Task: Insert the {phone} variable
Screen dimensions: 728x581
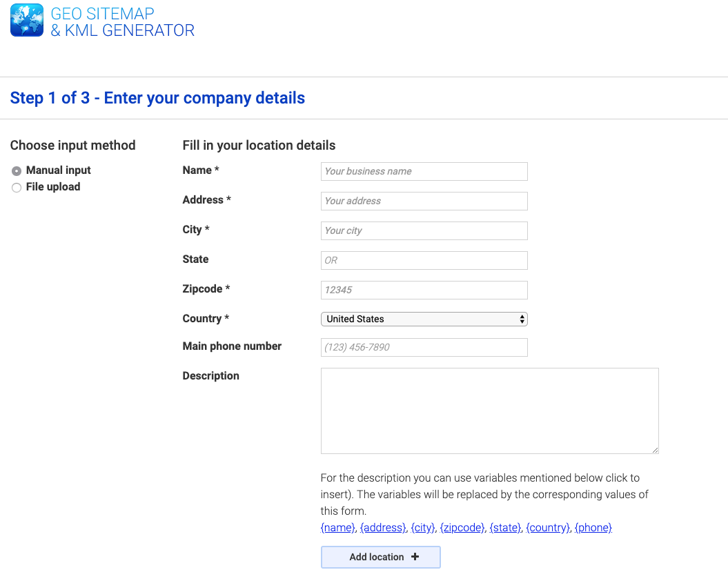Action: tap(593, 528)
